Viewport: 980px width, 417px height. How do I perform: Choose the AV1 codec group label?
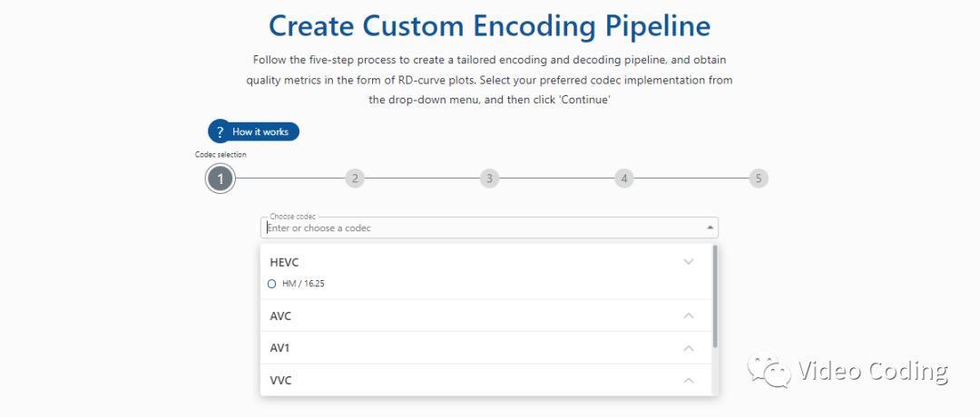click(x=279, y=348)
